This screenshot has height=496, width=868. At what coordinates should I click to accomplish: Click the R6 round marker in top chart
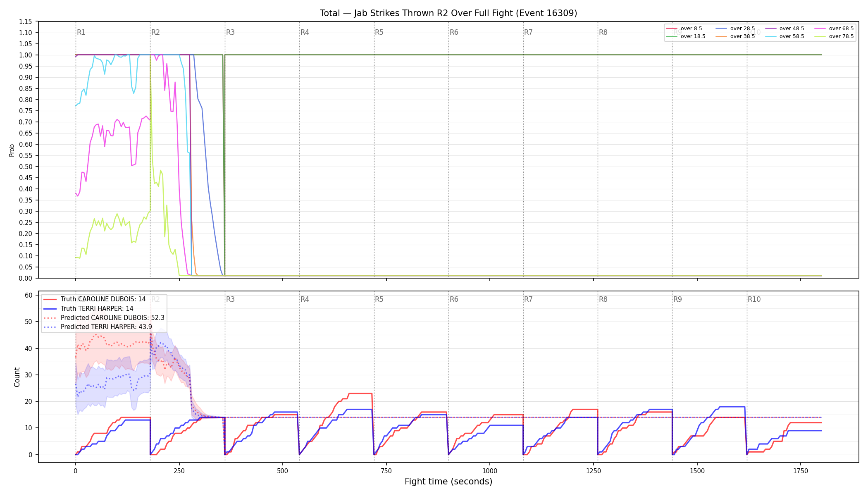[454, 32]
